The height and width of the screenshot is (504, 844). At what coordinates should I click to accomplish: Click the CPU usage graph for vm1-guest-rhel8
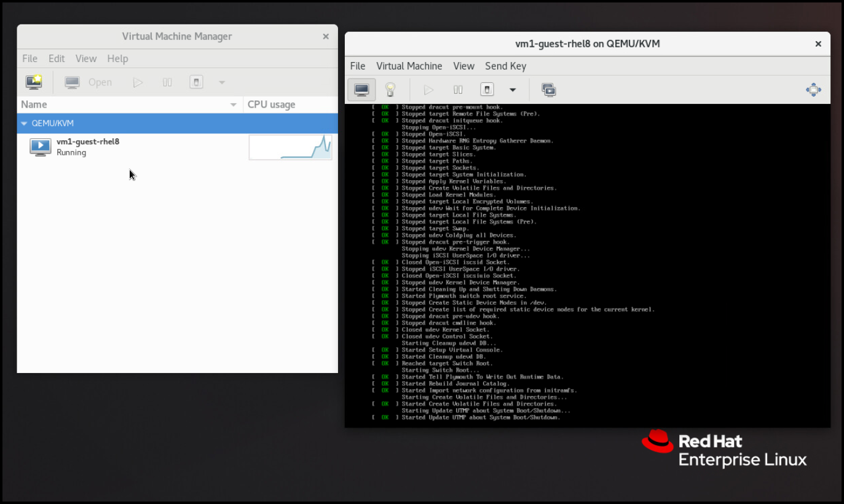tap(290, 148)
